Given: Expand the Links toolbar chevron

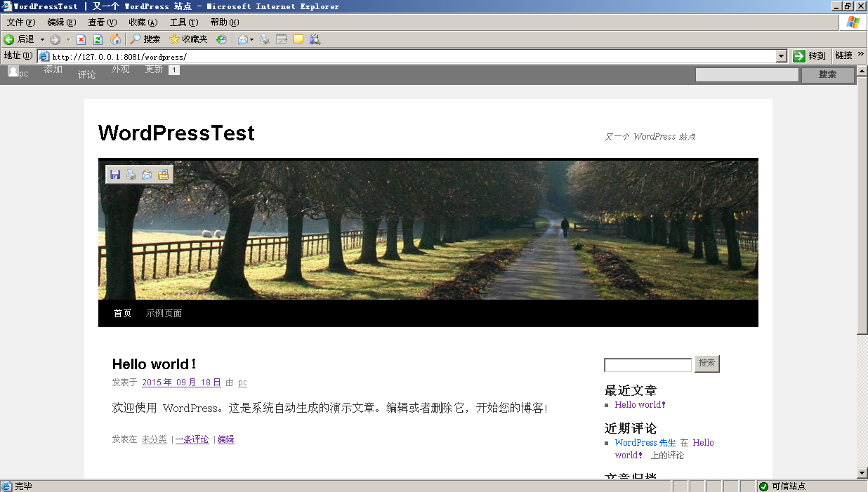Looking at the screenshot, I should (x=860, y=55).
